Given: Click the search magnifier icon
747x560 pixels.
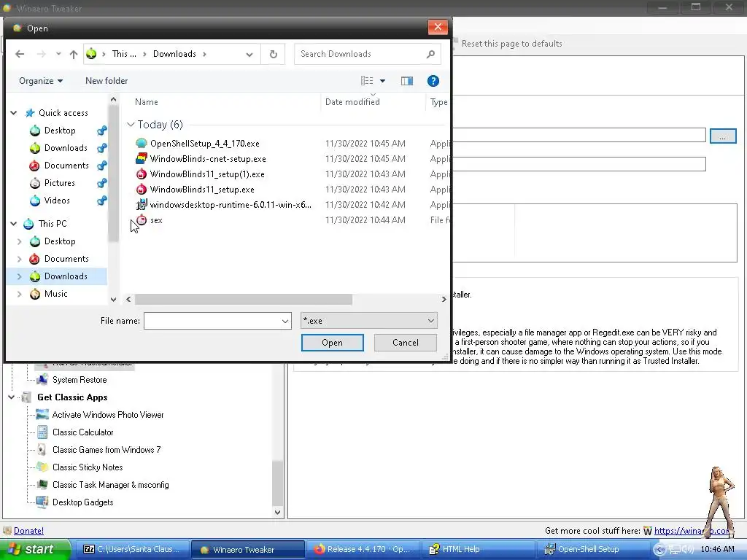Looking at the screenshot, I should pos(430,54).
